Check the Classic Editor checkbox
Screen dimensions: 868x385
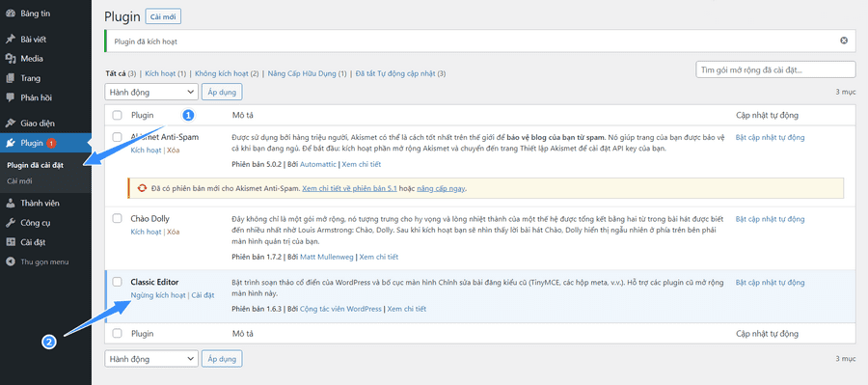pyautogui.click(x=117, y=282)
